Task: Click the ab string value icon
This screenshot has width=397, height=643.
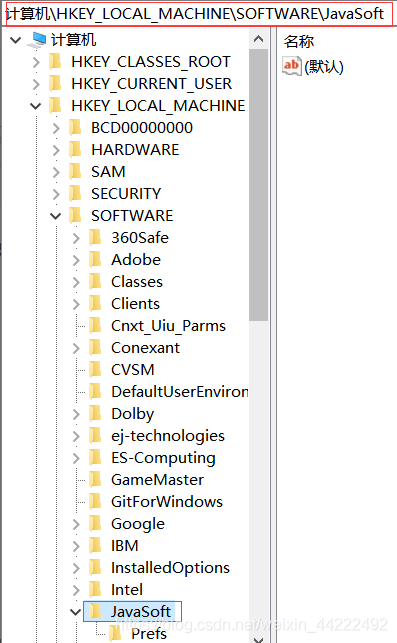Action: (292, 66)
